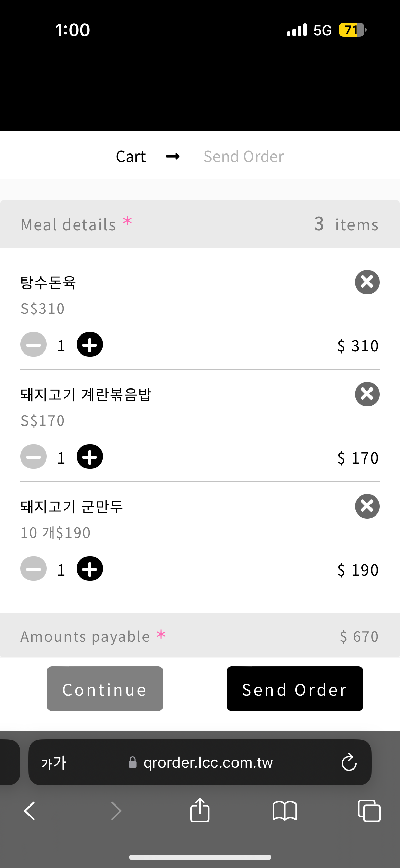This screenshot has width=400, height=868.
Task: Switch to the Send Order step
Action: point(244,157)
